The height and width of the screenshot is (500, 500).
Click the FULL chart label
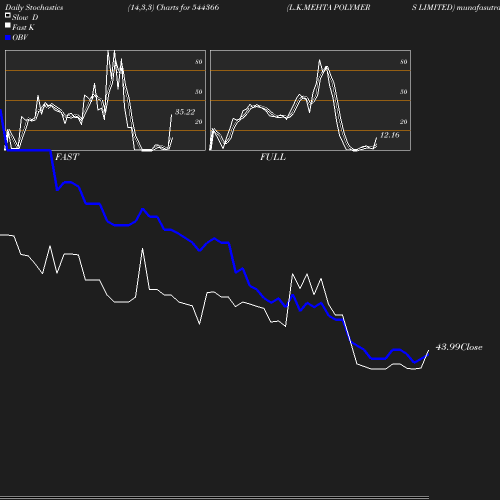click(273, 157)
